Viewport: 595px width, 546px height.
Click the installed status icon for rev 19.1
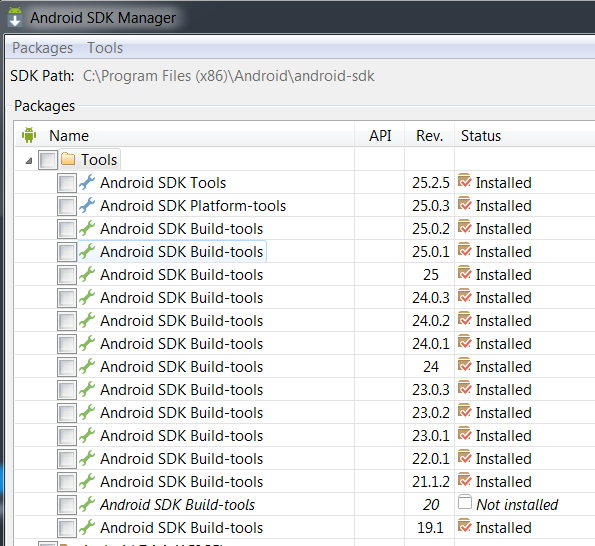click(464, 526)
